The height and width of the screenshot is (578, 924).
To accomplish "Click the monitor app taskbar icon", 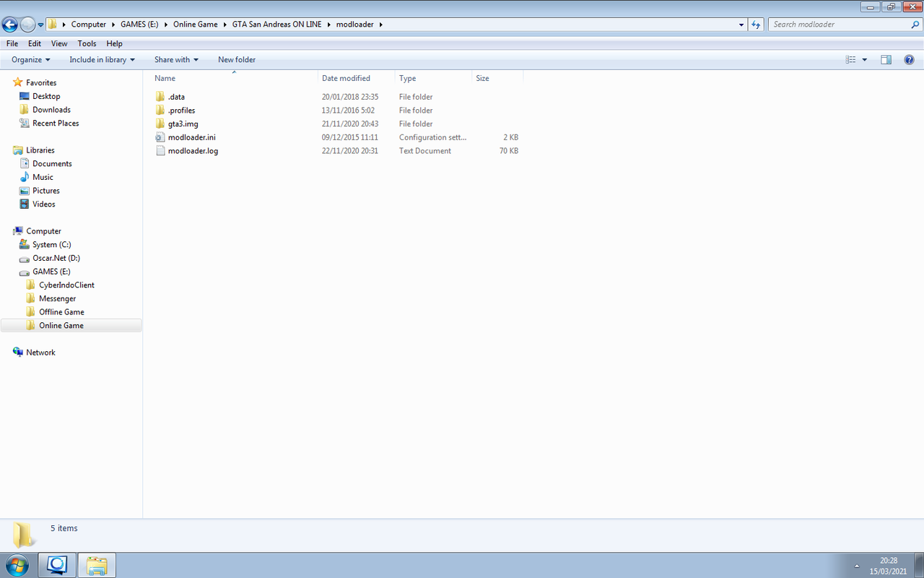I will click(x=57, y=565).
